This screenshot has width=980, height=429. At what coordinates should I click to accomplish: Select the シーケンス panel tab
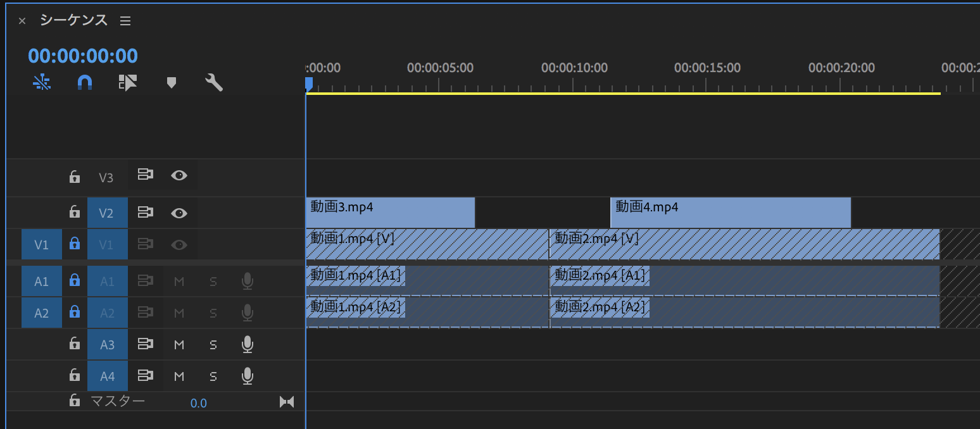[x=73, y=20]
